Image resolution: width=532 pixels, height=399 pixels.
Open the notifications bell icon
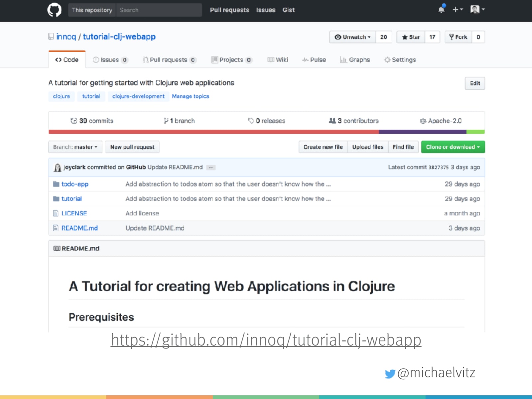pyautogui.click(x=442, y=9)
